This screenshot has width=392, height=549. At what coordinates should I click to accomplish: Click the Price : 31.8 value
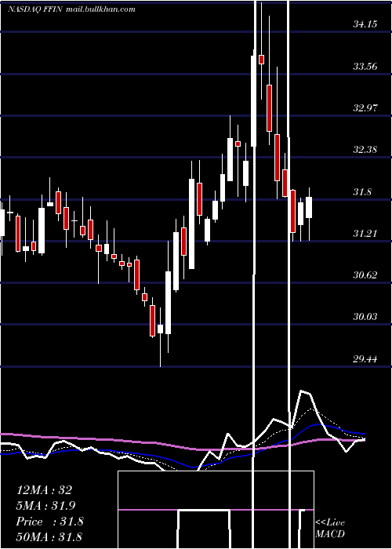pos(49,522)
